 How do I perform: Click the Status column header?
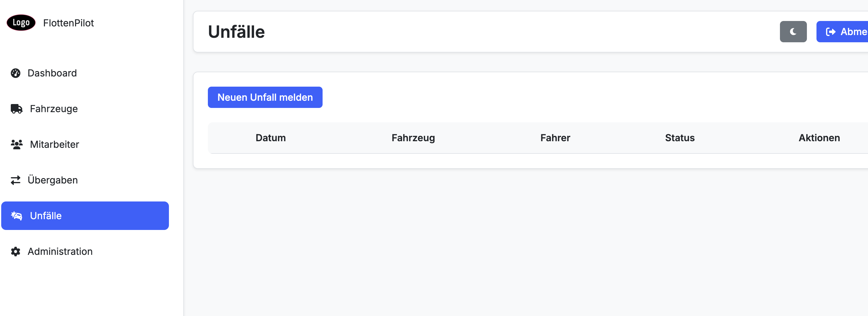[679, 138]
